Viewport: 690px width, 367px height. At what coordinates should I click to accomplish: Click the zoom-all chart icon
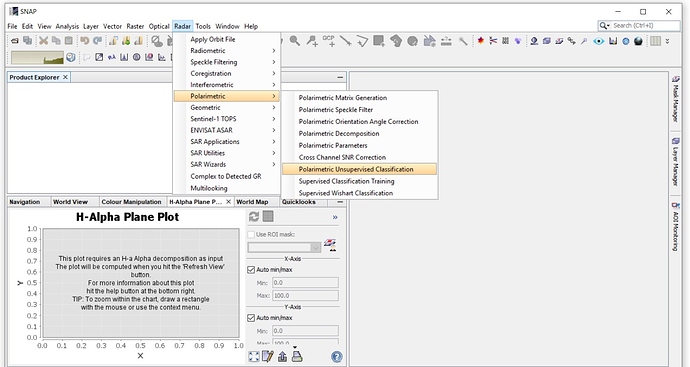click(x=254, y=356)
